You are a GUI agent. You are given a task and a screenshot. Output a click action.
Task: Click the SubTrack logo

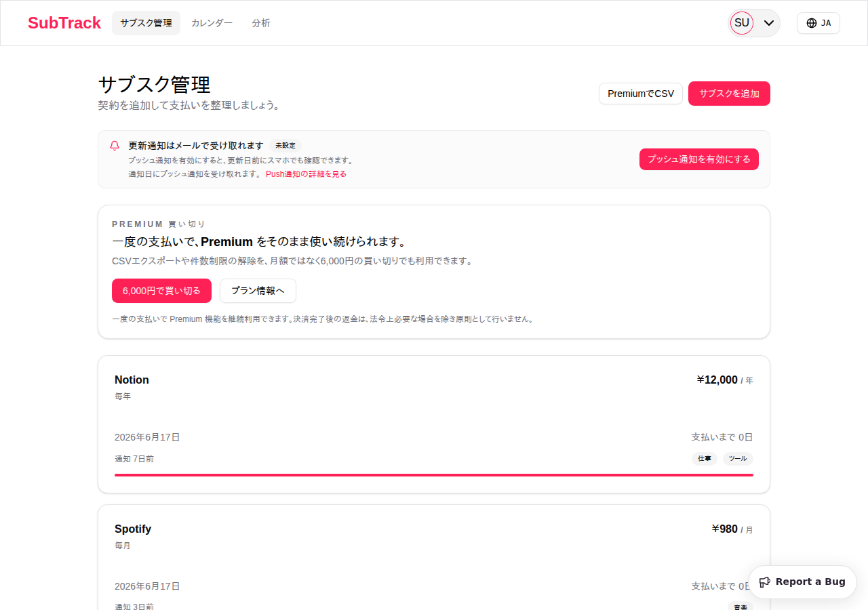tap(64, 23)
